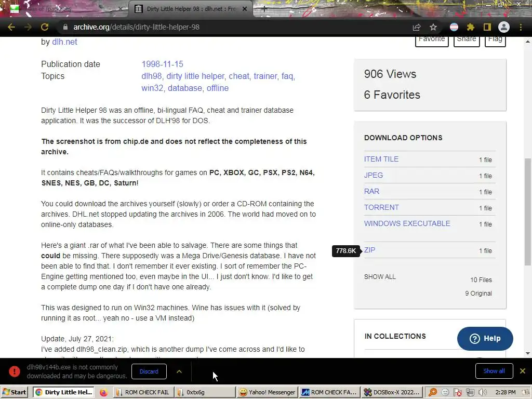Image resolution: width=532 pixels, height=399 pixels.
Task: Switch to the Dirty Little Helper 98 tab
Action: [191, 9]
